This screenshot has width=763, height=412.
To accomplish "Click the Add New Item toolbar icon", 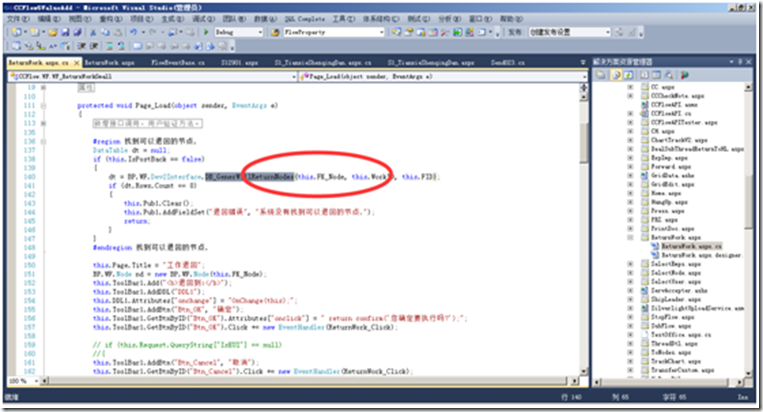I will coord(35,32).
